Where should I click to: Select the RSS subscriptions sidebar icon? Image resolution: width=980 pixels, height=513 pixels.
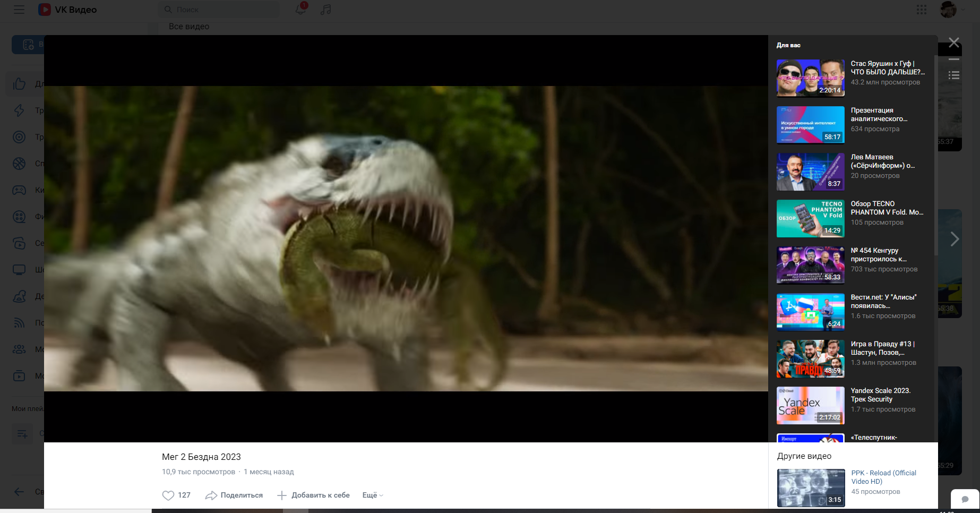19,323
